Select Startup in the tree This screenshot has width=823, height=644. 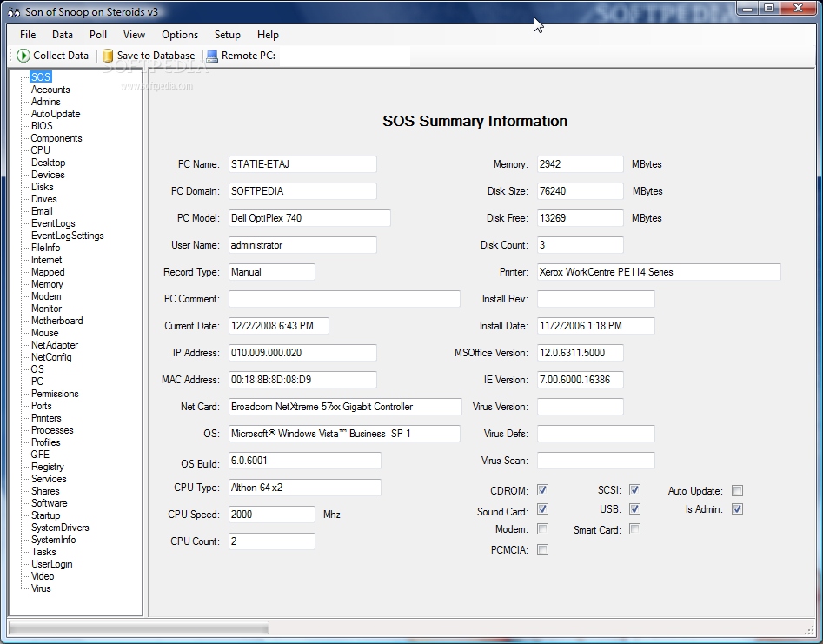pos(46,515)
